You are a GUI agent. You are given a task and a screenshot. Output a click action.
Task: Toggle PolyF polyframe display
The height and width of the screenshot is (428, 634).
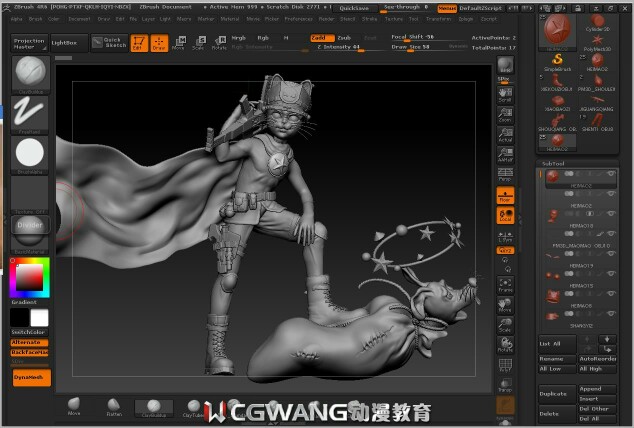505,365
